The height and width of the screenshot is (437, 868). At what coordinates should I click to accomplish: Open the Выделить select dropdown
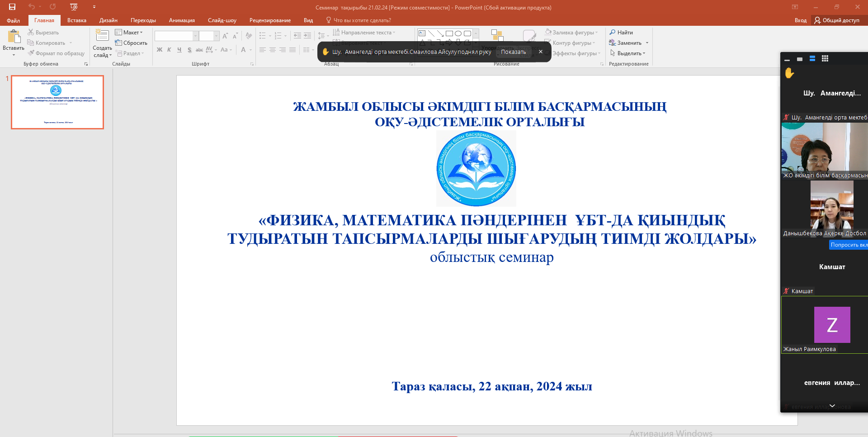(627, 53)
